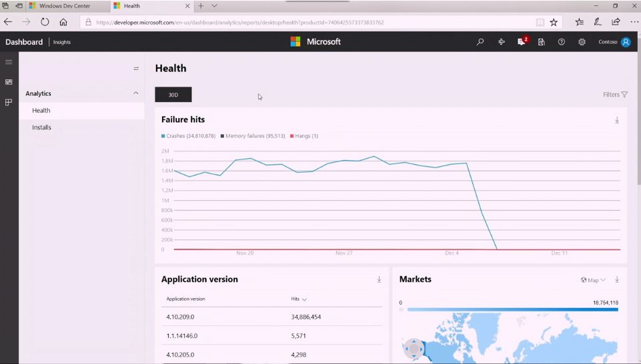The height and width of the screenshot is (364, 641).
Task: Open the tab preview chevron
Action: point(214,6)
